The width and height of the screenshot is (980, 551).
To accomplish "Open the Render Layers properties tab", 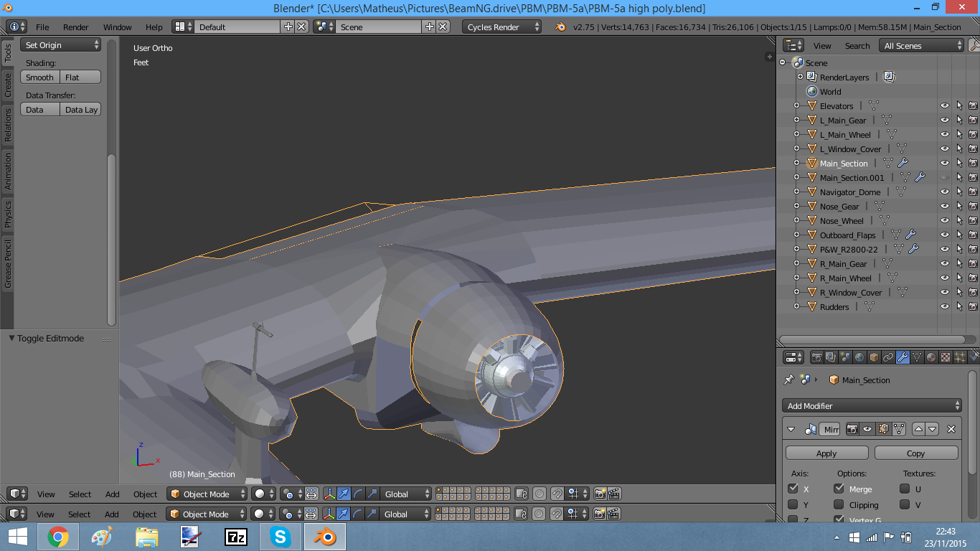I will 831,357.
